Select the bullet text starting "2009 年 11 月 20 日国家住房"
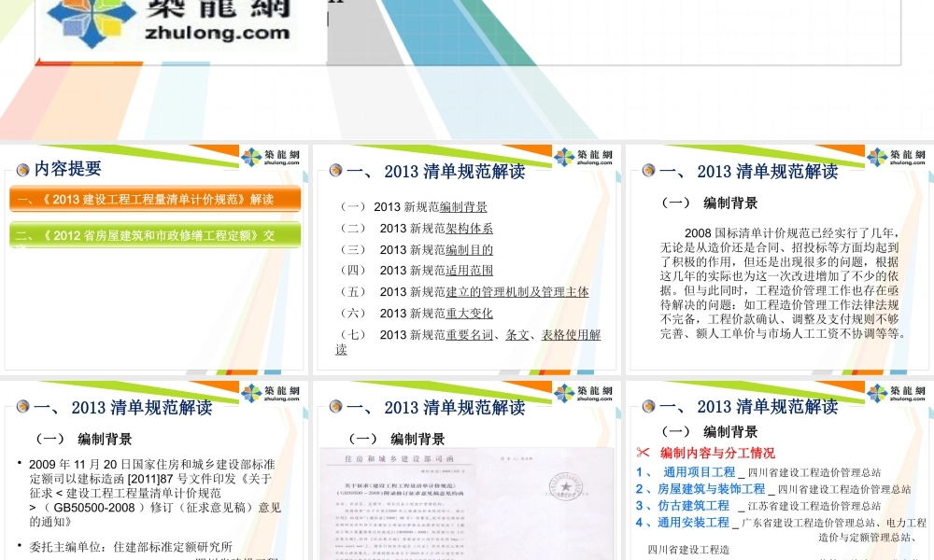This screenshot has height=560, width=934. tap(155, 494)
